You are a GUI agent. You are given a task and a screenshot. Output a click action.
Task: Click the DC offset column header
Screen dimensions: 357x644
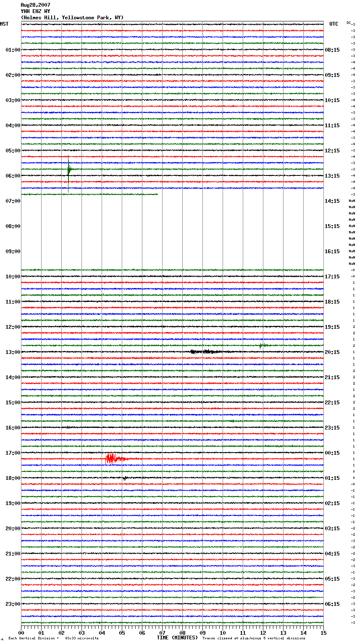tap(349, 23)
